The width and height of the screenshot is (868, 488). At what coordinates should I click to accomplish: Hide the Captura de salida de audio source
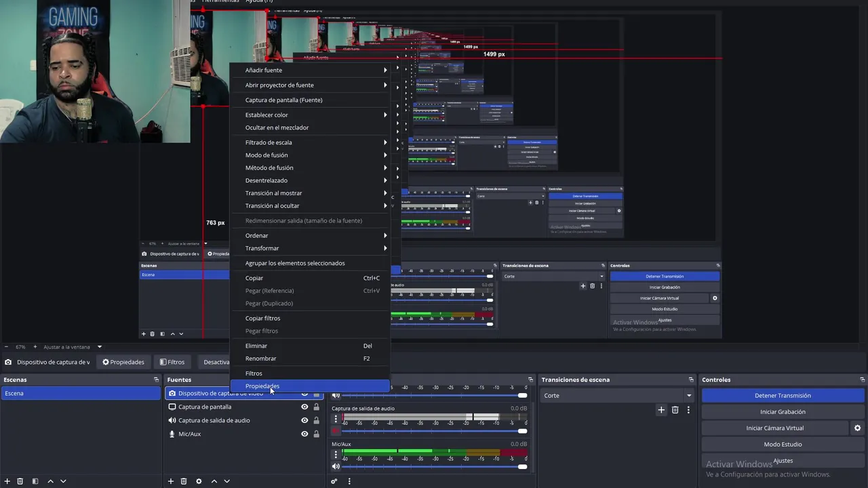point(304,420)
